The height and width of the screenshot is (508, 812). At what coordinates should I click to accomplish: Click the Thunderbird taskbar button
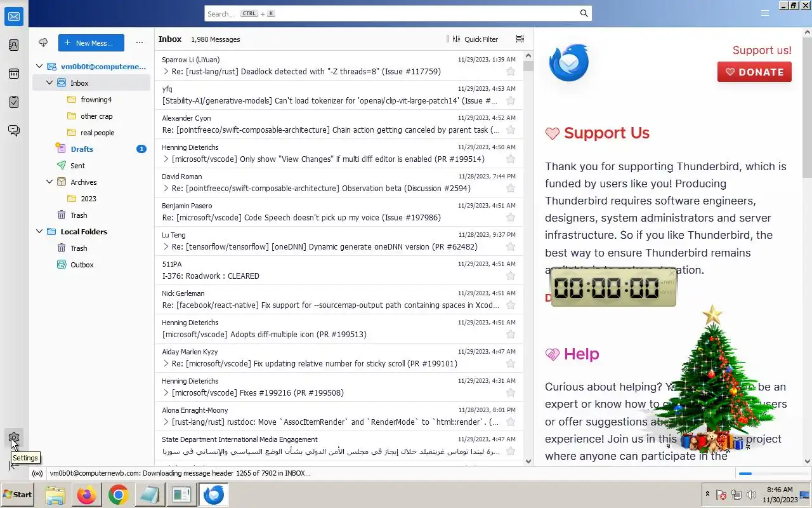click(214, 495)
